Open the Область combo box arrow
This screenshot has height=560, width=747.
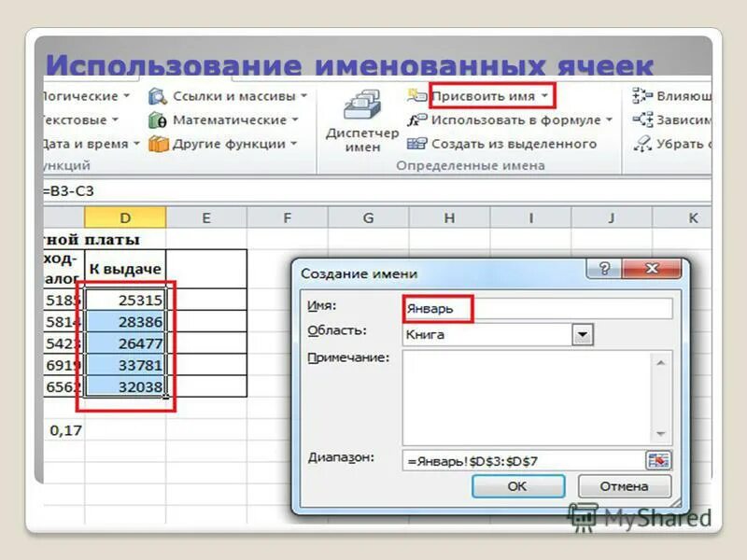pos(582,334)
